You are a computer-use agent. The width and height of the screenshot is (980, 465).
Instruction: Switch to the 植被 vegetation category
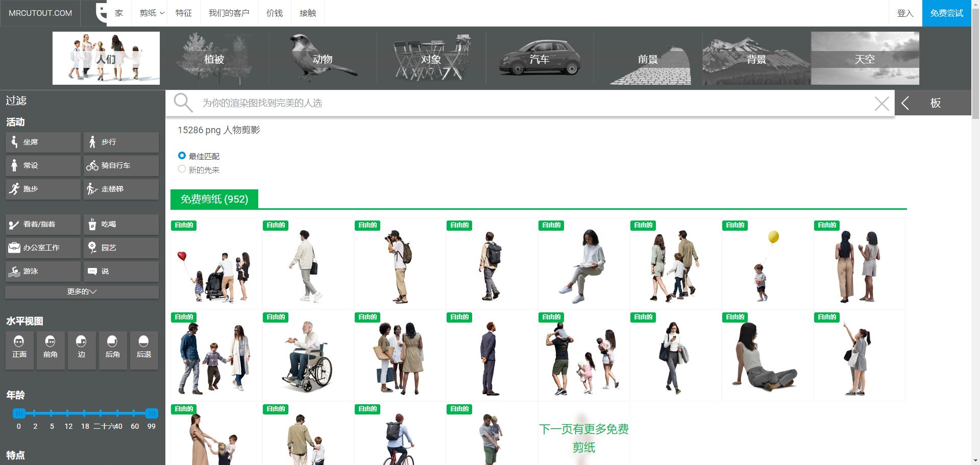pos(214,58)
